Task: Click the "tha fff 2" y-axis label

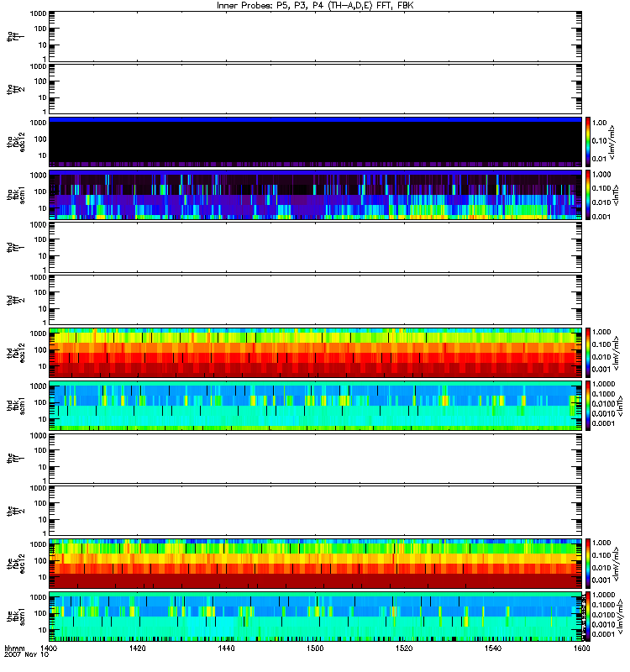Action: pyautogui.click(x=15, y=89)
